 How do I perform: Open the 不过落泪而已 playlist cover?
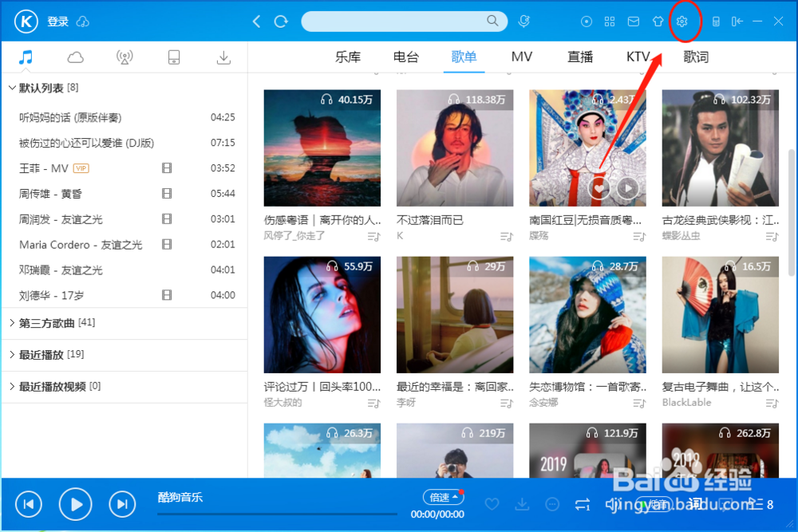click(x=454, y=148)
